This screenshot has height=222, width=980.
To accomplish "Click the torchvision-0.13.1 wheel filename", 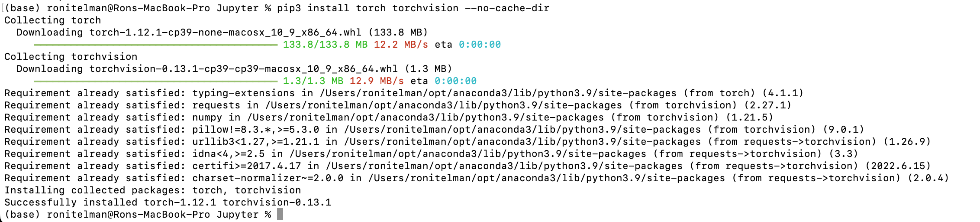I will coord(243,69).
